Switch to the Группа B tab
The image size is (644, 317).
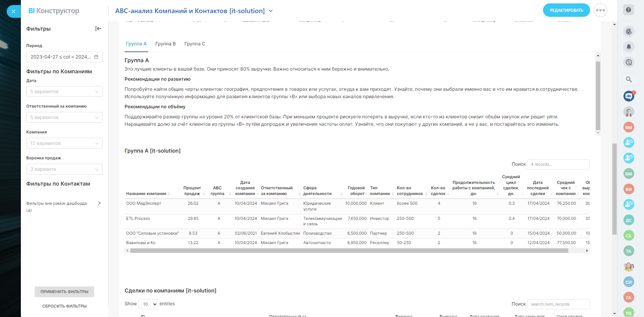click(x=166, y=44)
